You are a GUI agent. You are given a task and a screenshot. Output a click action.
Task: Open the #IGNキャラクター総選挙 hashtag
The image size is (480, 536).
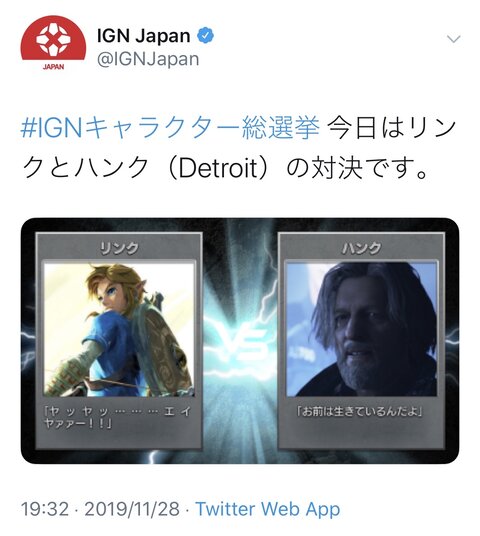coord(170,129)
